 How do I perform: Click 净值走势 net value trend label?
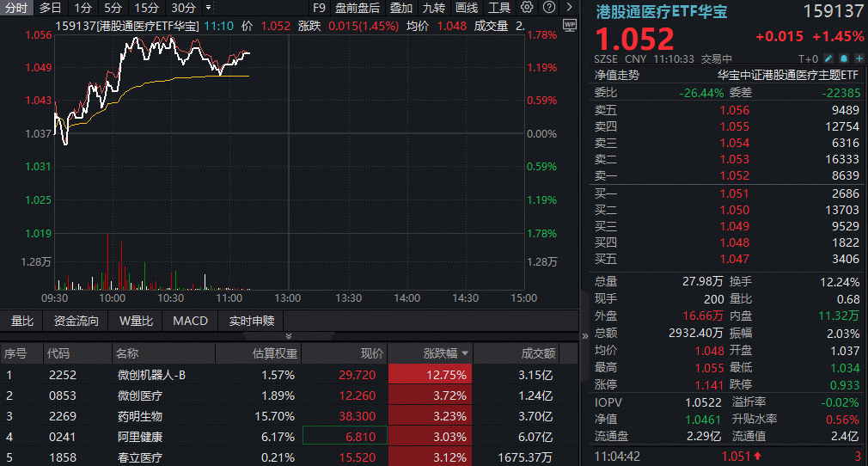[x=617, y=75]
